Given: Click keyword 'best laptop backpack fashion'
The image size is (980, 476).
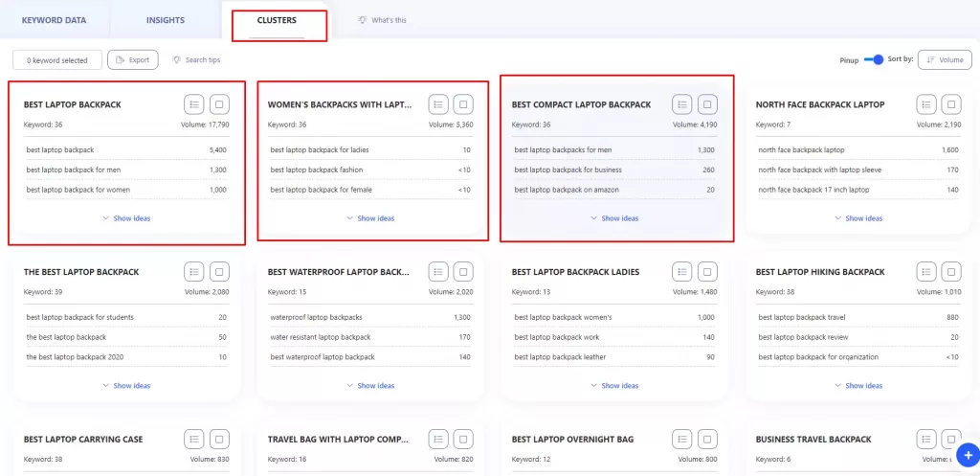Looking at the screenshot, I should (317, 170).
